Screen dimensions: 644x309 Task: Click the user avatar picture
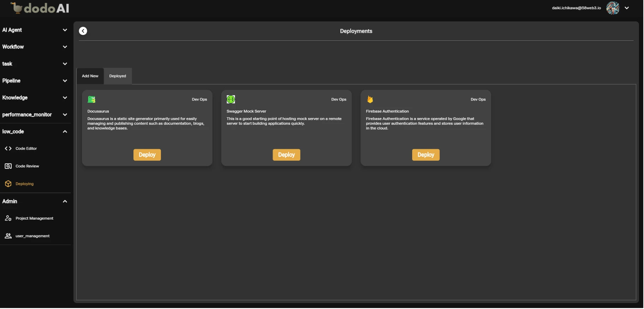613,8
